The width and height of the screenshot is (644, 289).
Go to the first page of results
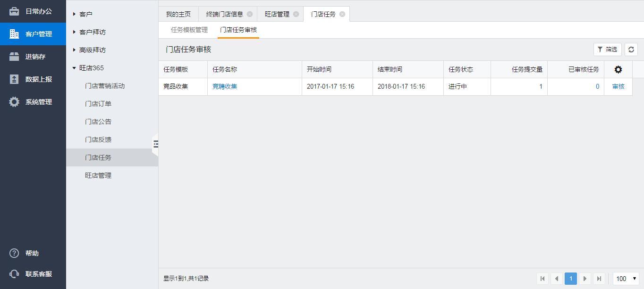pyautogui.click(x=542, y=279)
